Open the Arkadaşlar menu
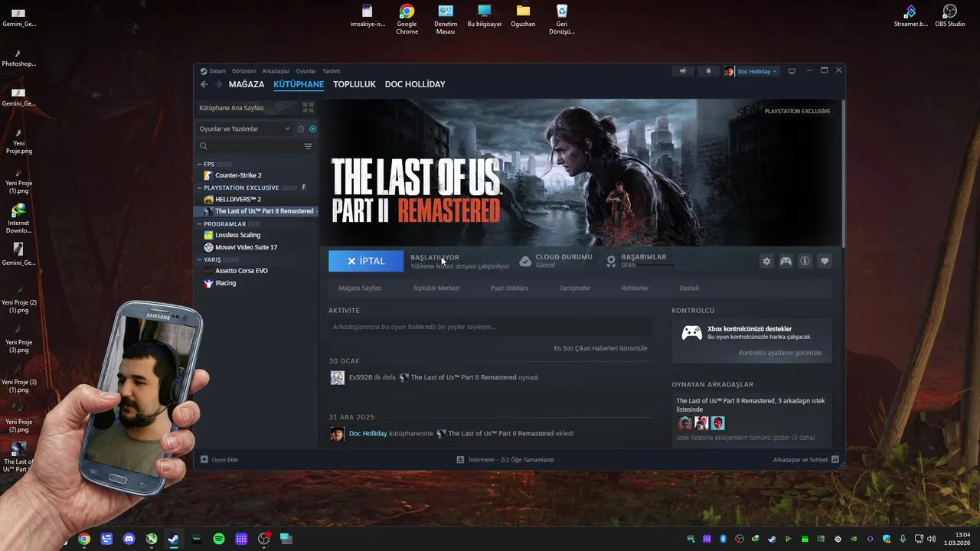 click(x=276, y=71)
